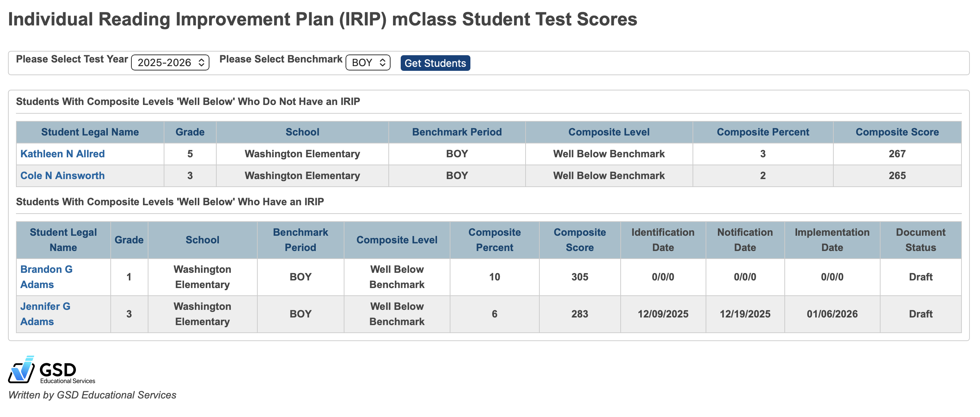
Task: Open Jennifer G Adams's student record
Action: point(45,314)
